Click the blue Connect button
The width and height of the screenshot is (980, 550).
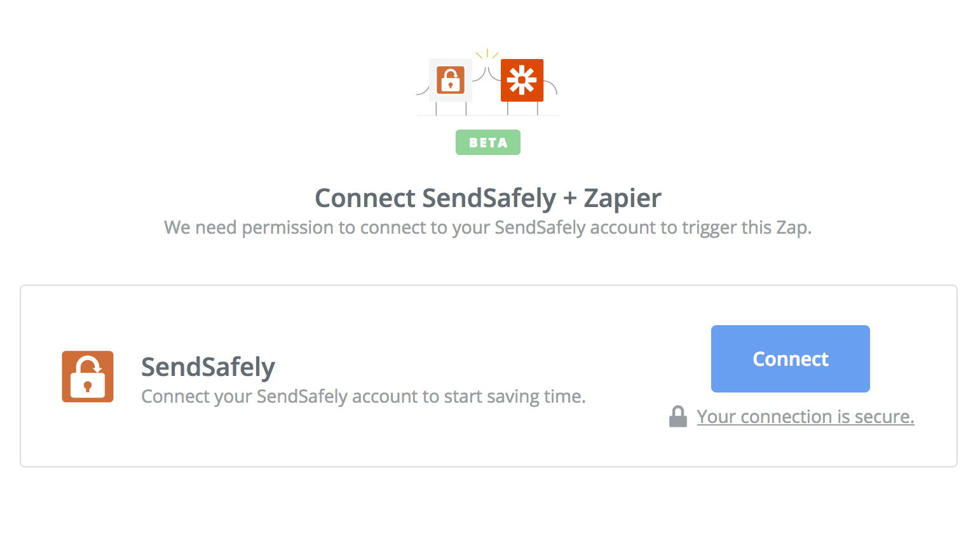[x=791, y=359]
